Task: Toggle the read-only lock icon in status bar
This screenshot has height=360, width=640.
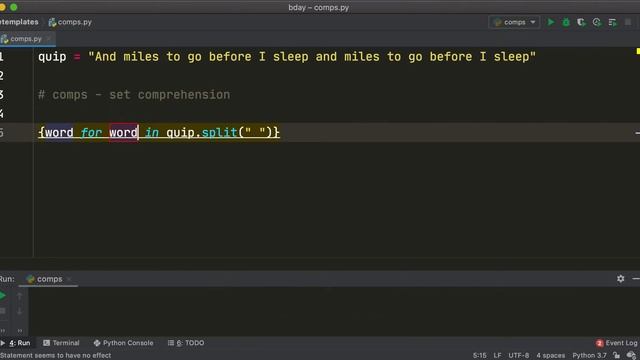Action: 617,356
